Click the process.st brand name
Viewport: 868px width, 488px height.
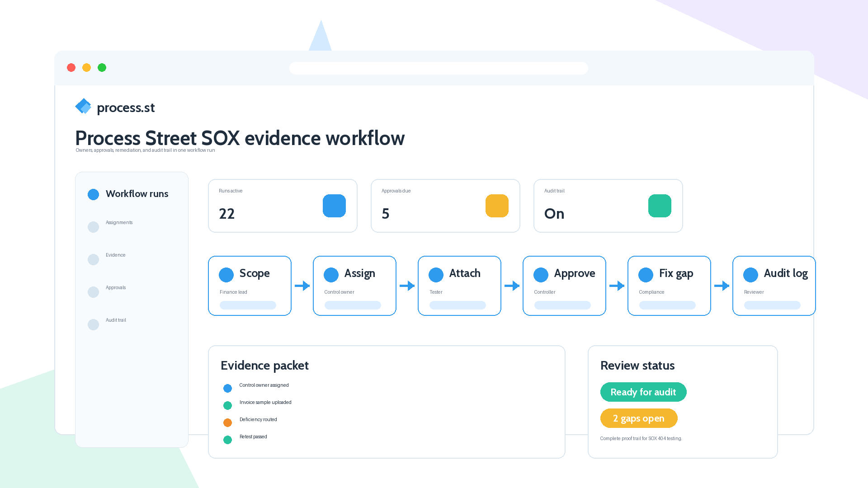click(126, 108)
